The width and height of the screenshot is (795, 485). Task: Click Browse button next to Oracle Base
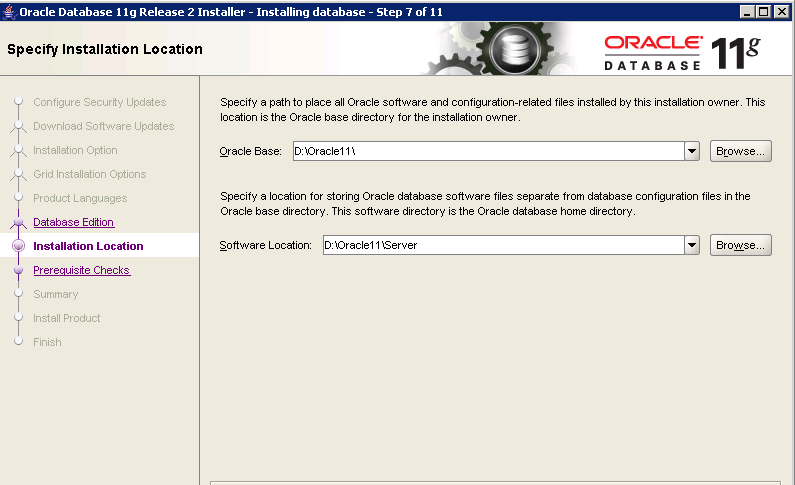point(740,151)
